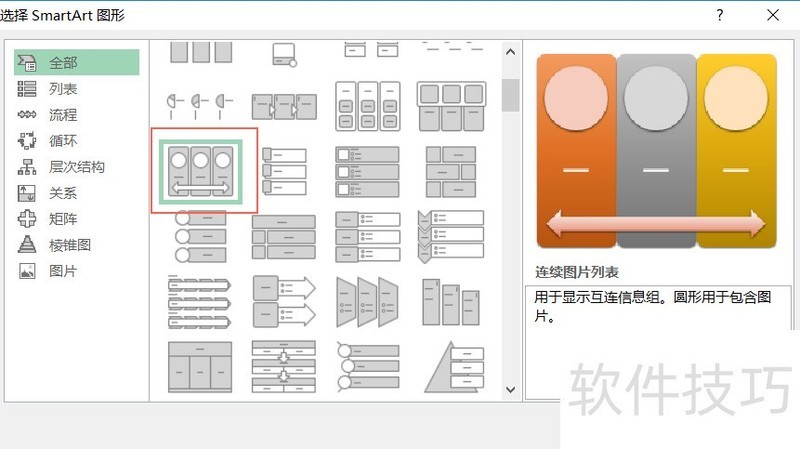Pick the three vertical columns stacked boxes layout
The width and height of the screenshot is (800, 449).
pos(368,106)
